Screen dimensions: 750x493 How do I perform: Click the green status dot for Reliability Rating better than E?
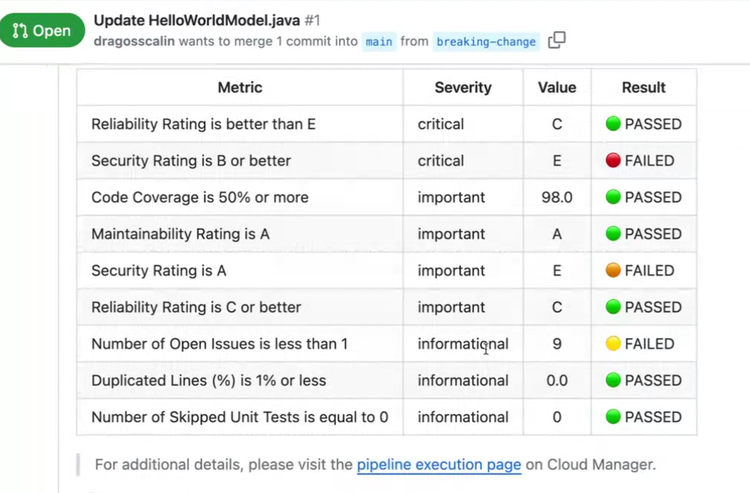(613, 124)
